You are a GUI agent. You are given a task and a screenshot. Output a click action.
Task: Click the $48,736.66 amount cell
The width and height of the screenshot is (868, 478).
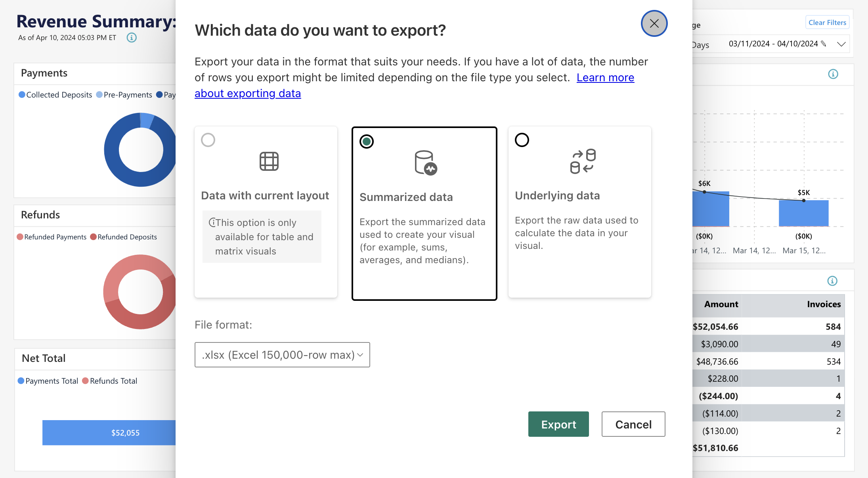pos(717,361)
